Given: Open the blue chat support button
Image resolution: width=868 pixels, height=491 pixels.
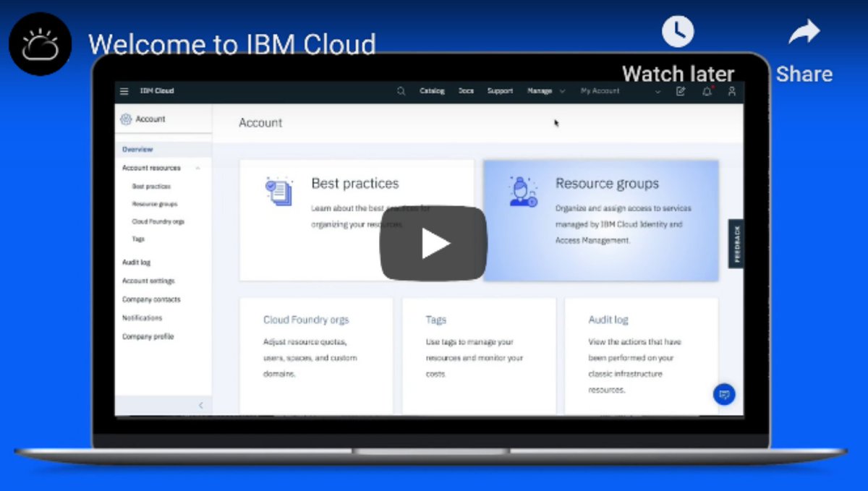Looking at the screenshot, I should [x=724, y=394].
